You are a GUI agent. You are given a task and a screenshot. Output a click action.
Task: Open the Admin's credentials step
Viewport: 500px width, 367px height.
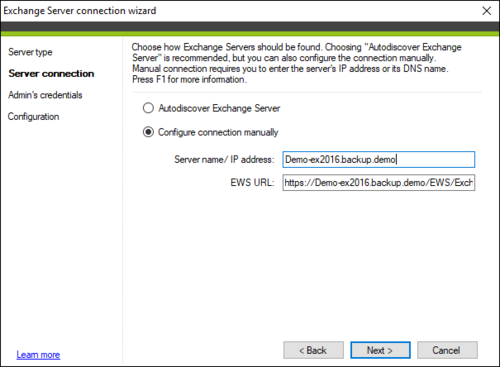[x=45, y=95]
